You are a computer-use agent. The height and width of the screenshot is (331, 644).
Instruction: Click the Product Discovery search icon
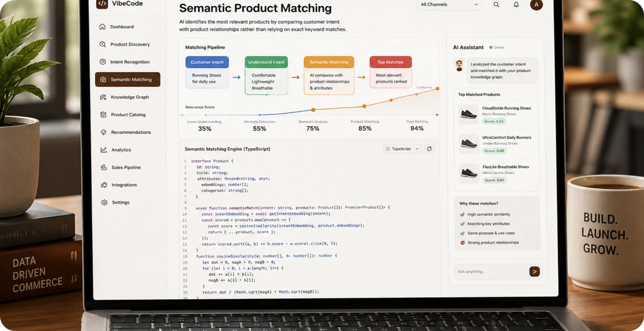point(102,44)
